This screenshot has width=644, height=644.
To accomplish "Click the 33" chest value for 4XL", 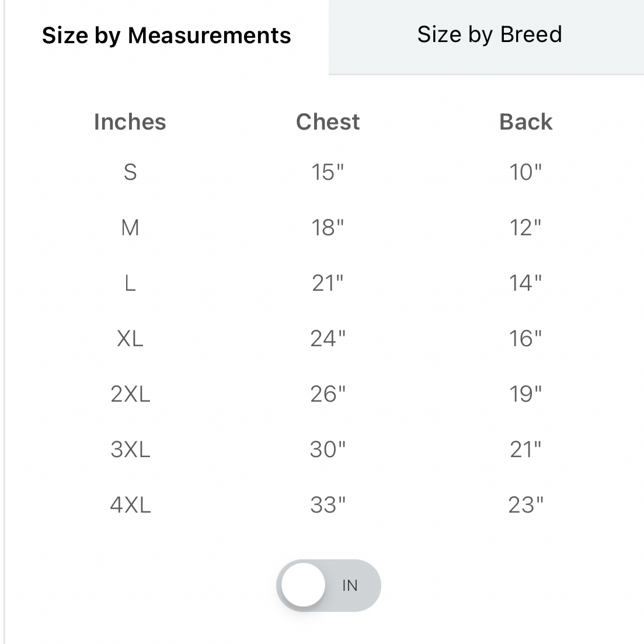I will [x=328, y=505].
